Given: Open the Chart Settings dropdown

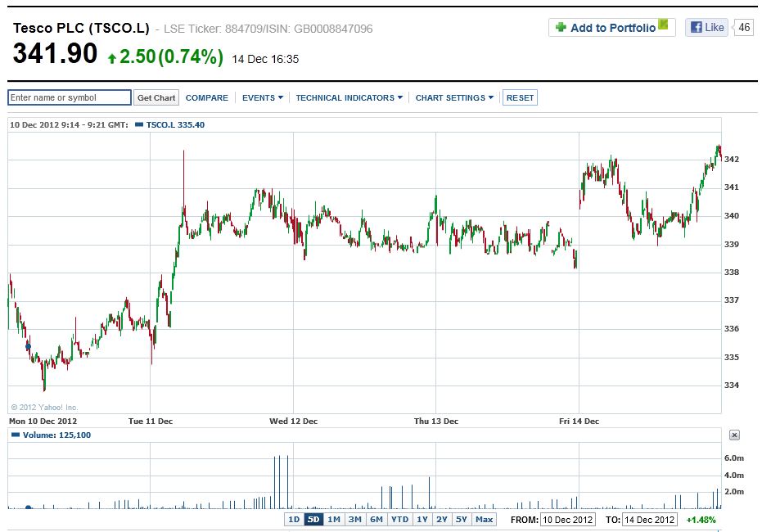Looking at the screenshot, I should (454, 97).
